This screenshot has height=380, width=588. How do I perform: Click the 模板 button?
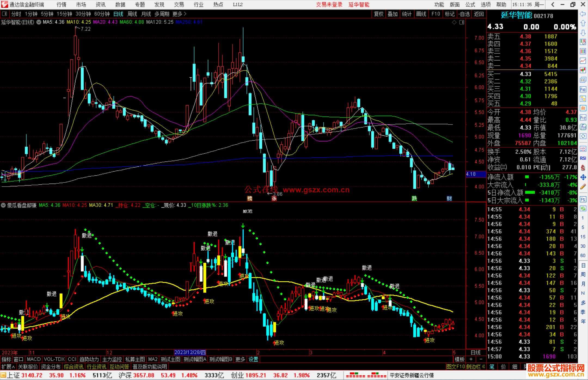click(460, 359)
